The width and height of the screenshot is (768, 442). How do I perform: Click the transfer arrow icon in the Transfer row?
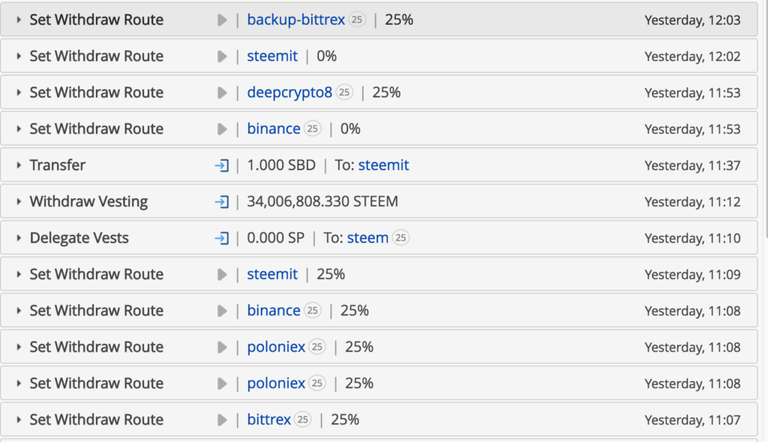(x=222, y=166)
